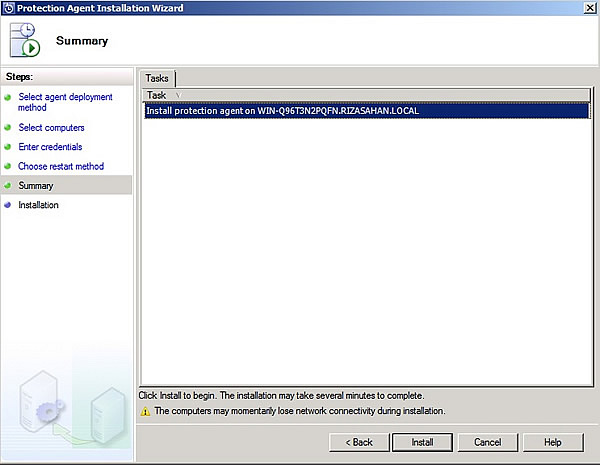The height and width of the screenshot is (465, 600).
Task: Select the highlighted Summary step
Action: (x=36, y=186)
